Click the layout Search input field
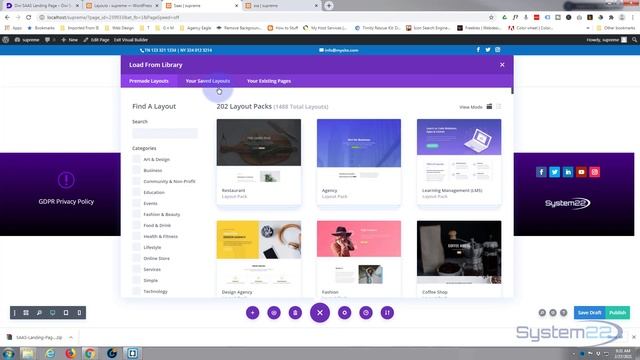 (165, 133)
